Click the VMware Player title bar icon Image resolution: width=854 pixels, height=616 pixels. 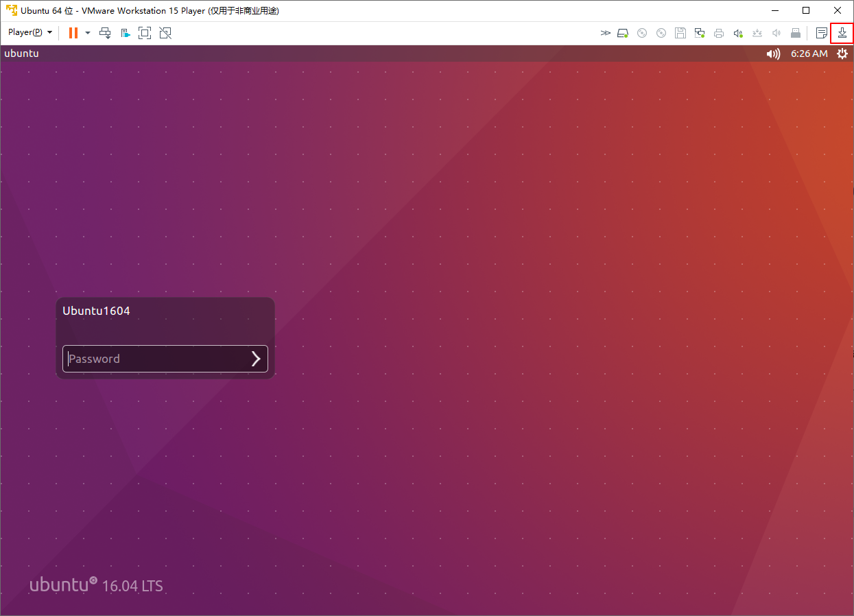point(12,10)
